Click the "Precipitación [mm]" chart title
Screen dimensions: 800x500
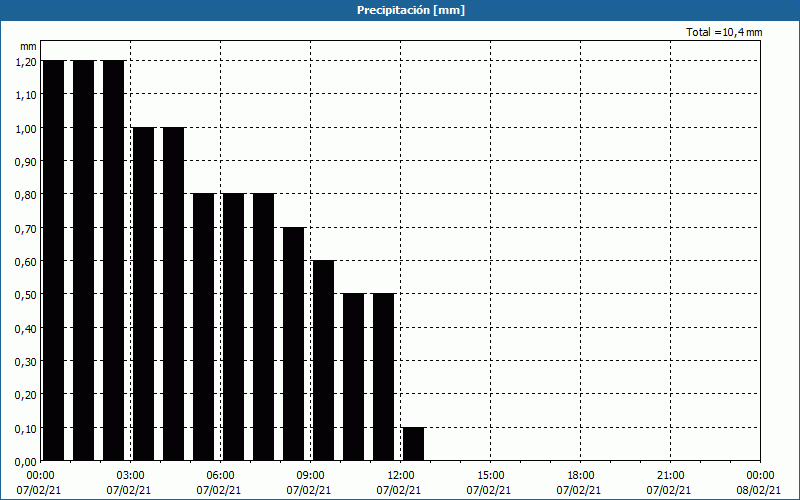coord(411,10)
